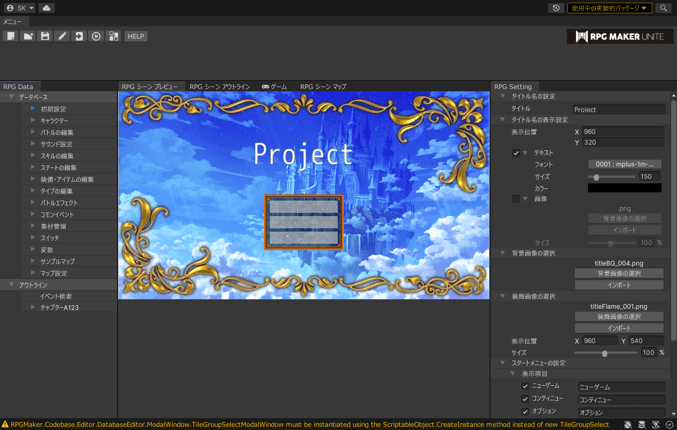Uncheck the テキスト checkbox

516,153
